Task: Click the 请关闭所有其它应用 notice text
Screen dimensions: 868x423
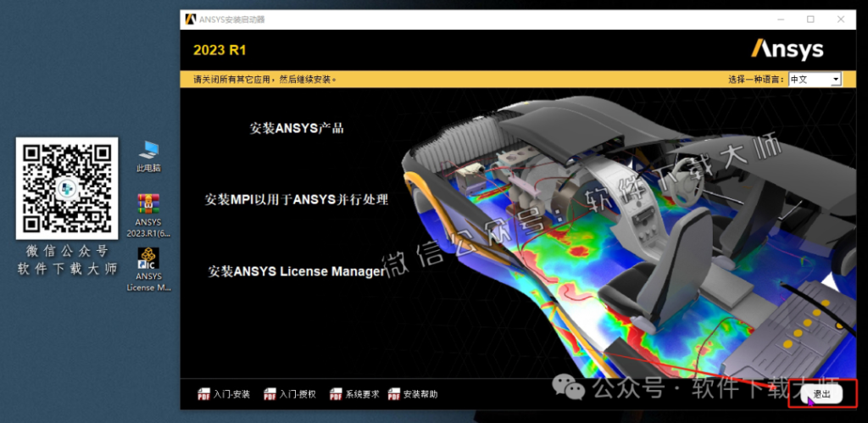Action: tap(264, 79)
